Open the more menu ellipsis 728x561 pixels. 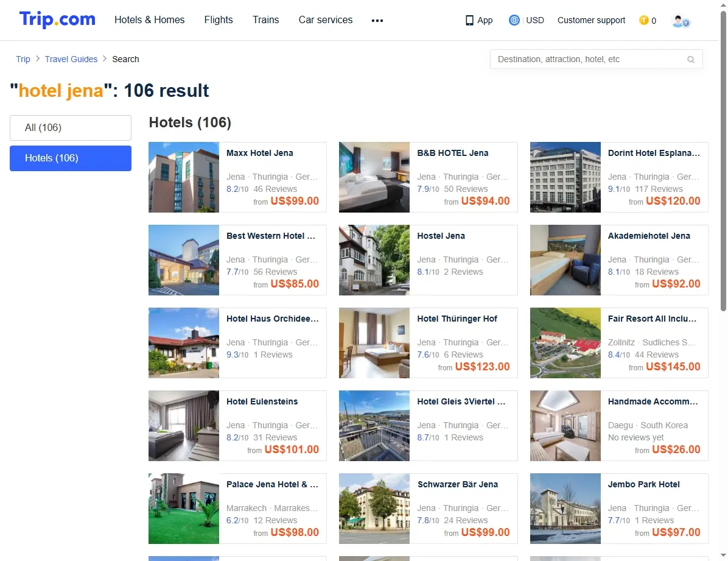(377, 21)
